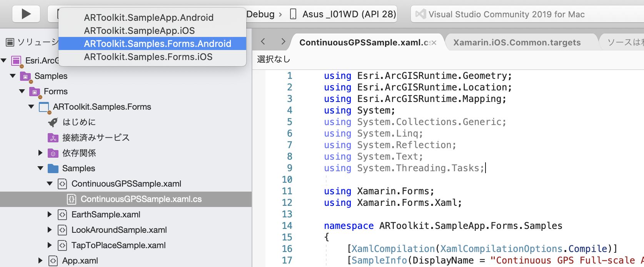
Task: Collapse ContinuousGPSSample.xaml node
Action: pyautogui.click(x=50, y=184)
